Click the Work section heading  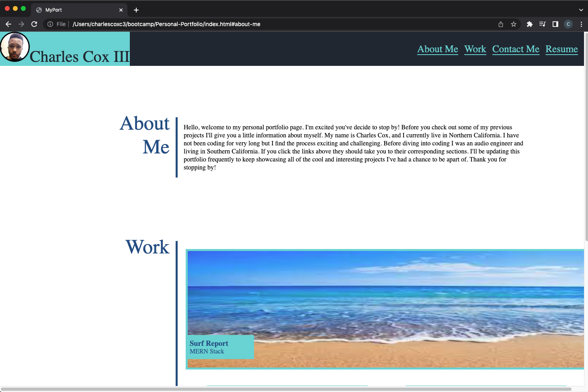pyautogui.click(x=148, y=247)
